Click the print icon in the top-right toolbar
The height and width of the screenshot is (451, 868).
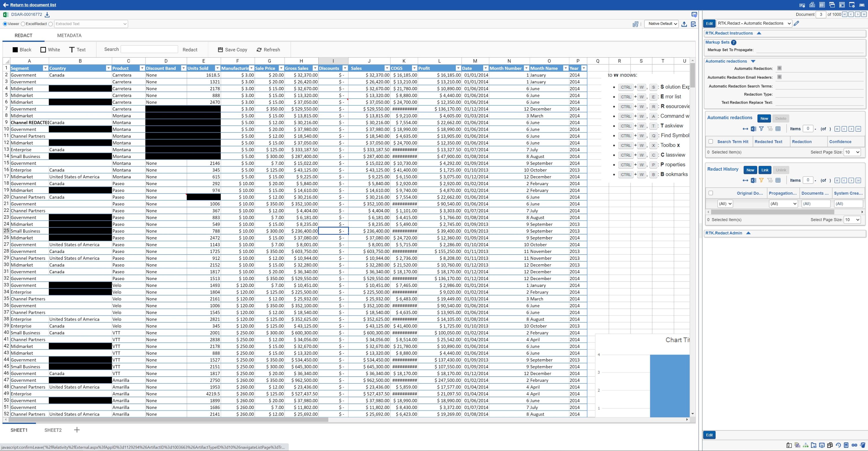click(x=812, y=5)
